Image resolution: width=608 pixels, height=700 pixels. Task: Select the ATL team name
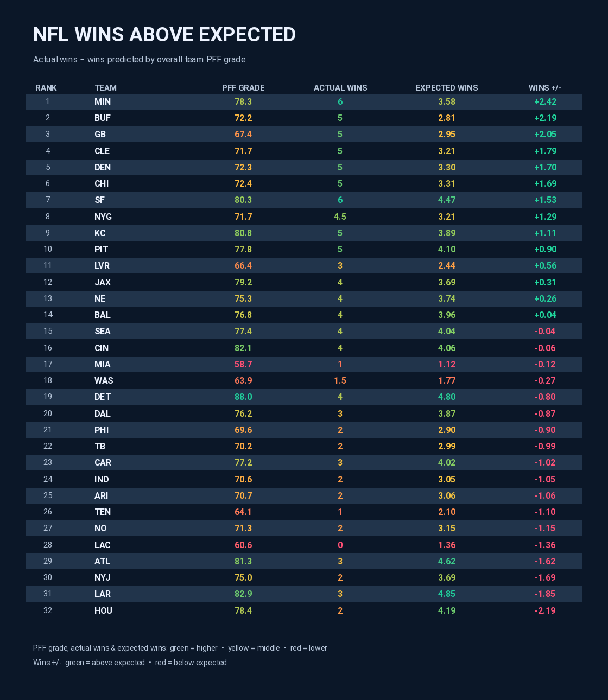pyautogui.click(x=102, y=561)
